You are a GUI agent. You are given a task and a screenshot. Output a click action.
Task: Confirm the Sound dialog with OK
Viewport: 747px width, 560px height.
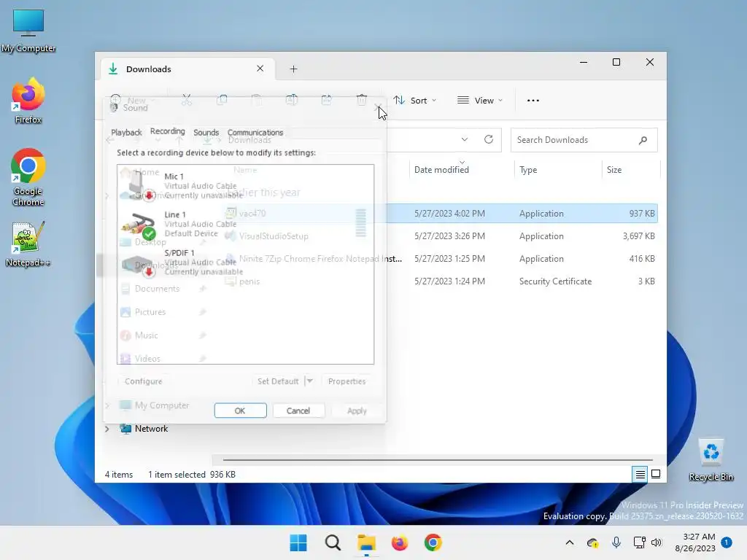tap(240, 411)
